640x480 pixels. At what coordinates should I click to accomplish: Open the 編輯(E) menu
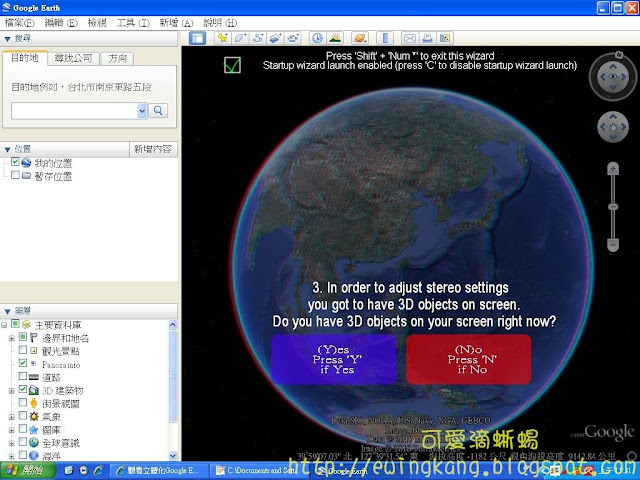[x=61, y=23]
